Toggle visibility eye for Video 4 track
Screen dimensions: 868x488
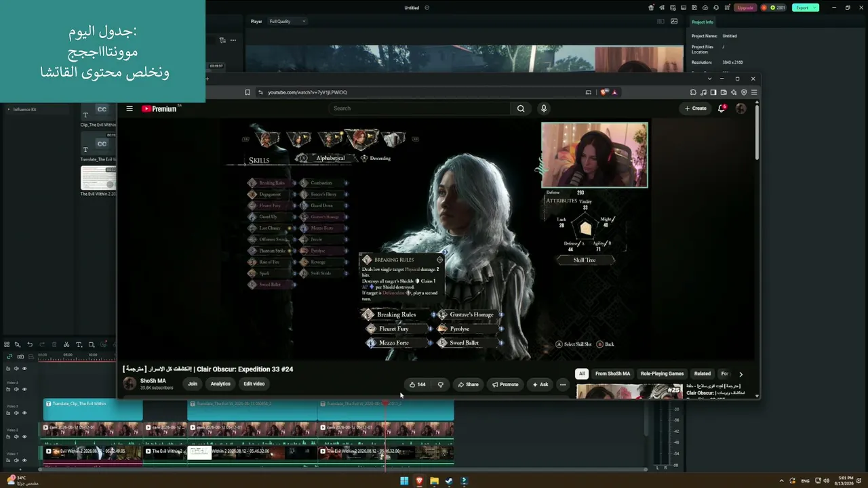click(x=24, y=389)
